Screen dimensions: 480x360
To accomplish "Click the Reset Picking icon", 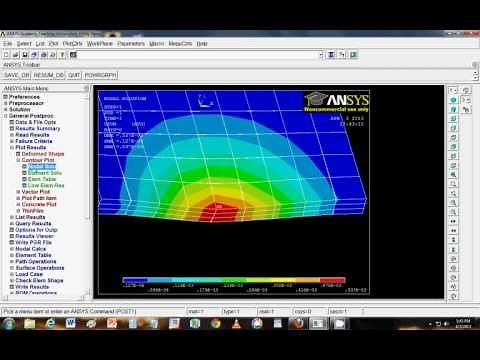I will [342, 55].
